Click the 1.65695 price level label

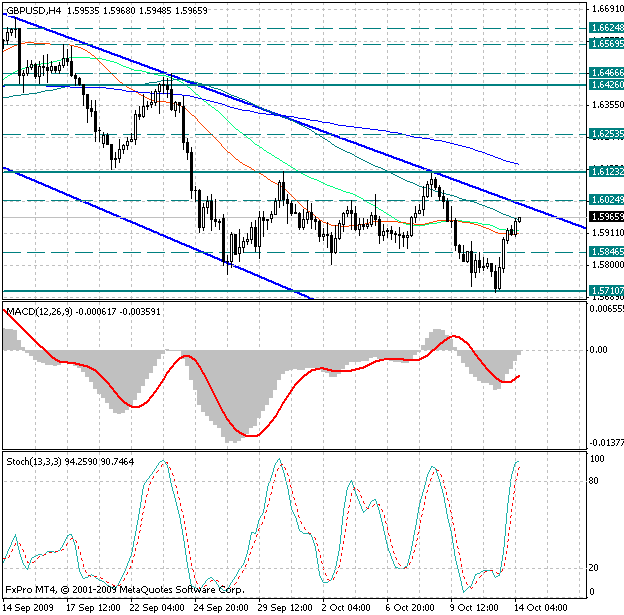[605, 44]
